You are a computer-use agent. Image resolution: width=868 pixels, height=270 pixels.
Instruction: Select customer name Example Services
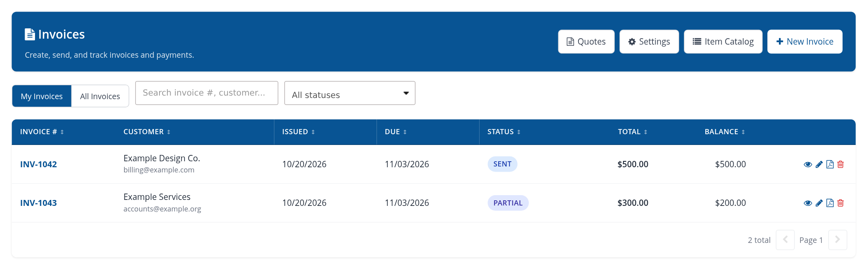pyautogui.click(x=157, y=197)
